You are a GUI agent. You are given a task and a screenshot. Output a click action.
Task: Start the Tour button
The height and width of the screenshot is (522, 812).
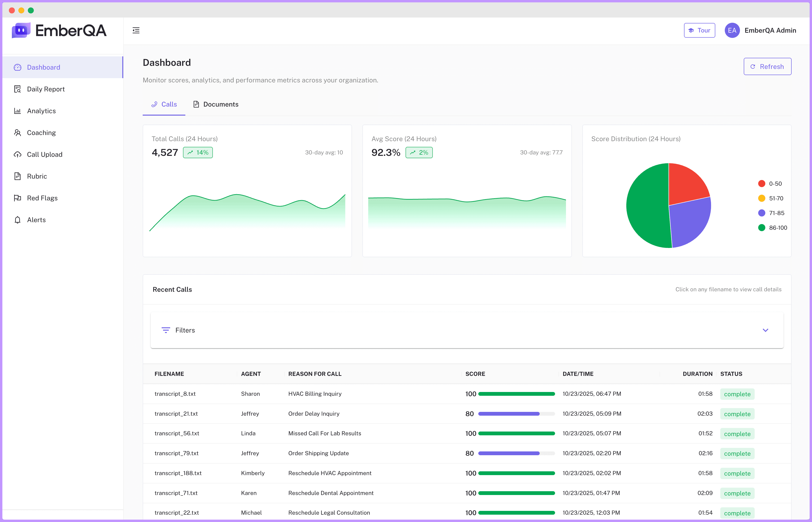(x=699, y=31)
